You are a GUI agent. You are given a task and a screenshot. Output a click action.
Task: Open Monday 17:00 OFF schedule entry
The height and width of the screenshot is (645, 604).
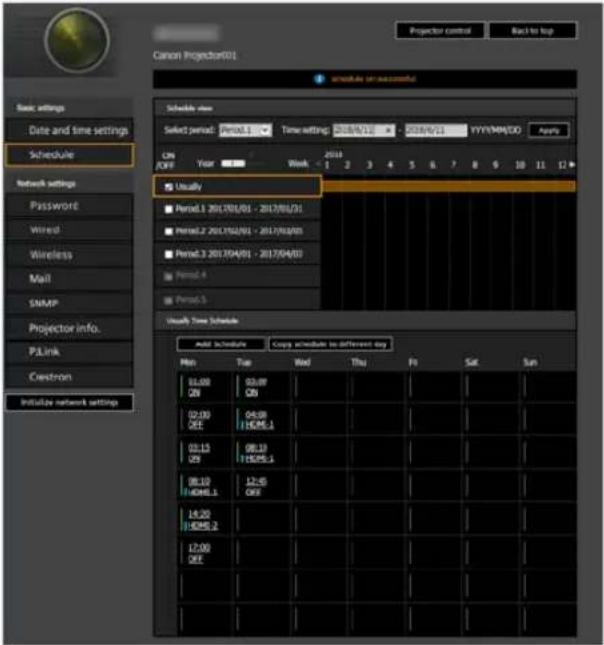[x=199, y=553]
